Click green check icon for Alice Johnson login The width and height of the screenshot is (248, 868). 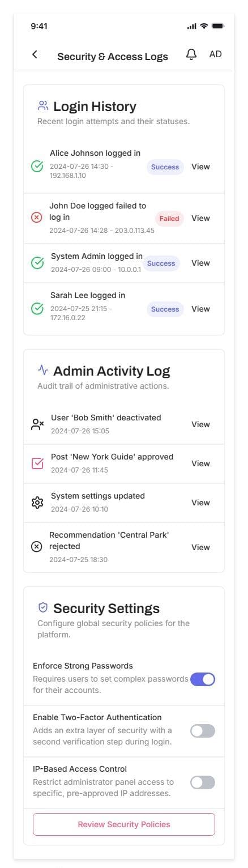37,167
